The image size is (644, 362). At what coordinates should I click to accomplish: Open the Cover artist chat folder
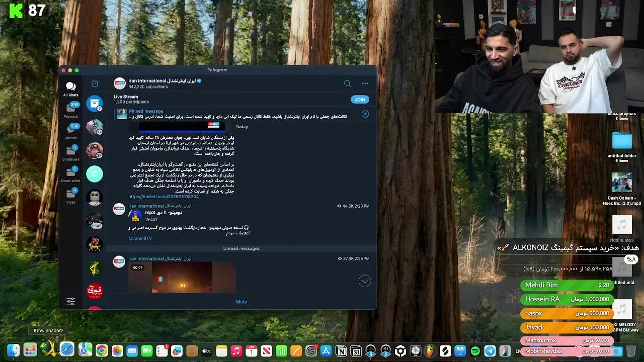point(70,174)
